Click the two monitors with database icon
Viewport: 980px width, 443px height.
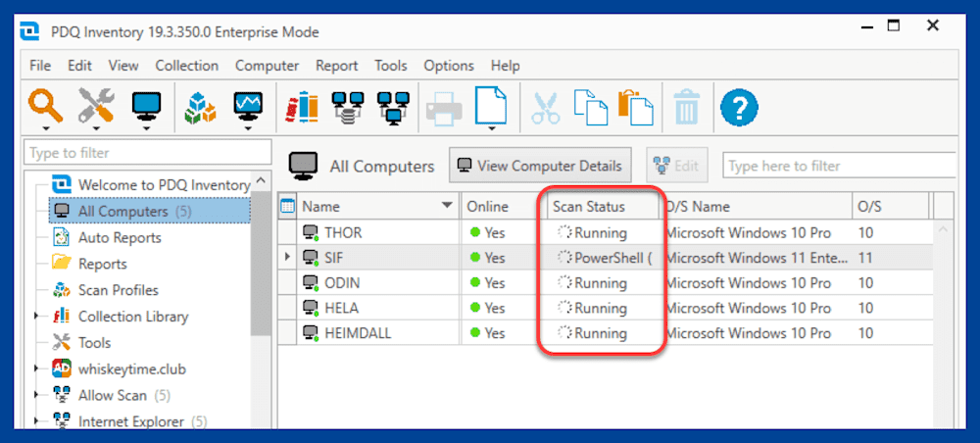point(348,108)
